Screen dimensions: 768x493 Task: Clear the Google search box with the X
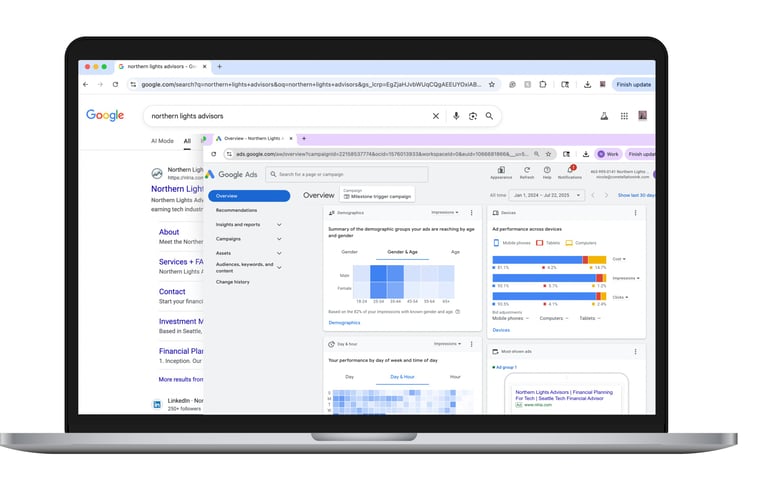pyautogui.click(x=435, y=116)
